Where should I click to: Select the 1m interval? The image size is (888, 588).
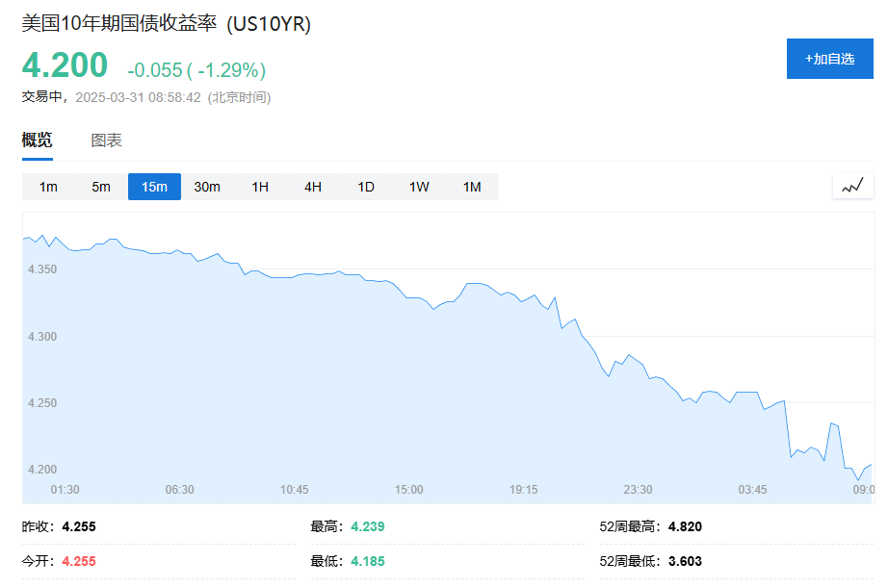point(48,187)
